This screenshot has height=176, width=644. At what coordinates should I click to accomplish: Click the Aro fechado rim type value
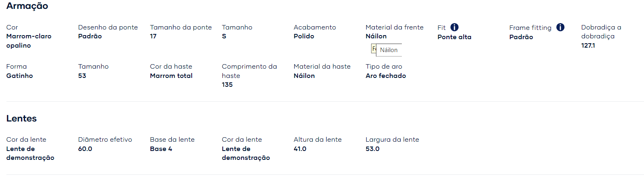coord(386,75)
